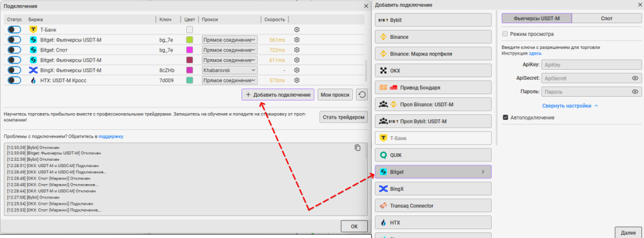Click the BingX logo in the connections table
Viewport: 644px width, 238px height.
(33, 70)
